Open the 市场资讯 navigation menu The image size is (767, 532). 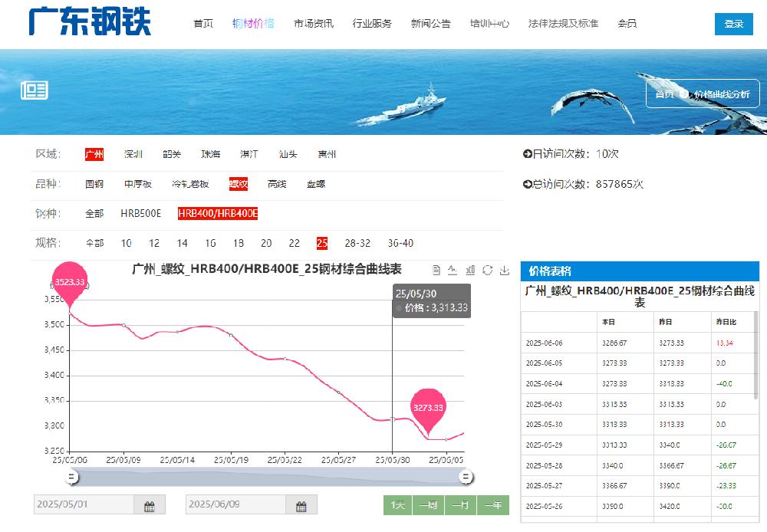click(314, 24)
